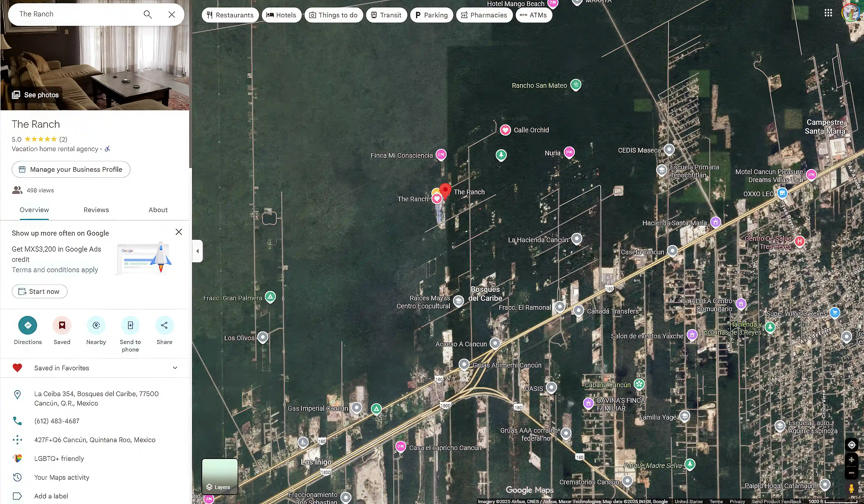
Task: Click the CEDIS Maseca marker
Action: click(x=669, y=150)
